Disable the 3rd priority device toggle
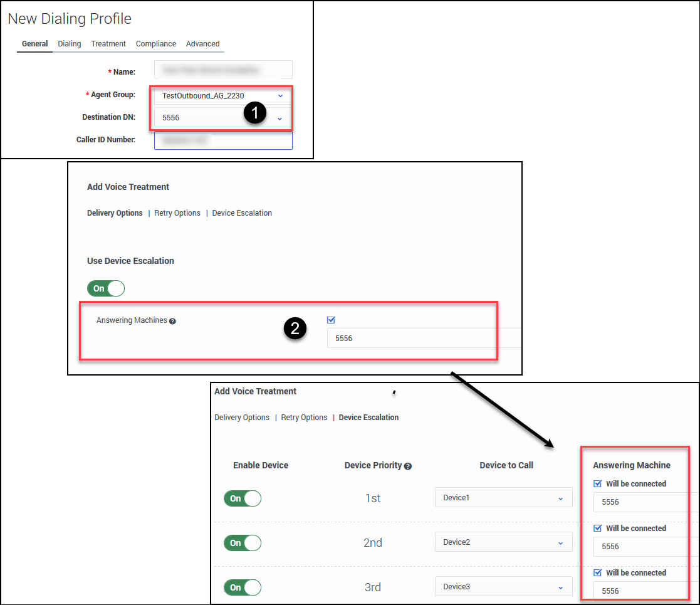This screenshot has height=605, width=700. tap(243, 587)
